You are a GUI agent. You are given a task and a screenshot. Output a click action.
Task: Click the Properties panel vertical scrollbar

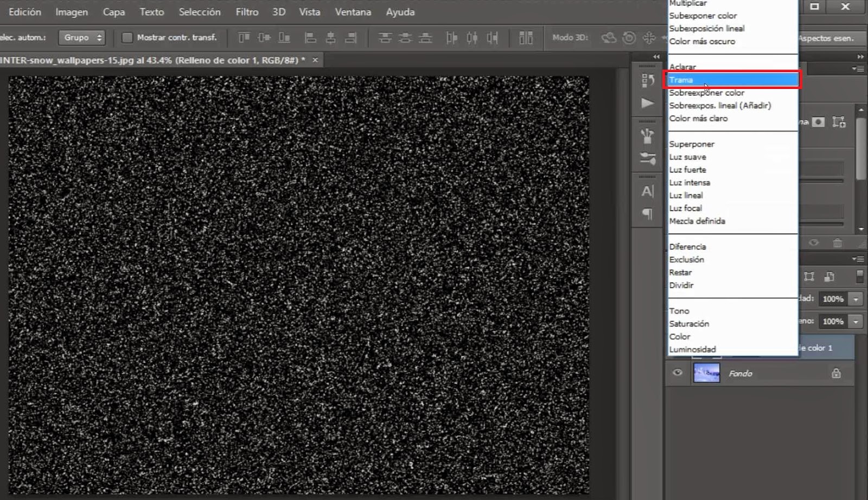[860, 149]
